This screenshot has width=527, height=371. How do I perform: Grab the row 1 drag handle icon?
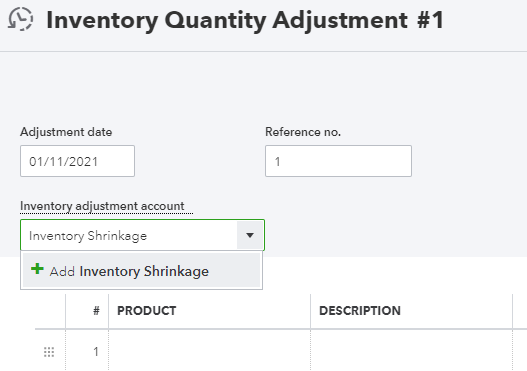coord(49,352)
